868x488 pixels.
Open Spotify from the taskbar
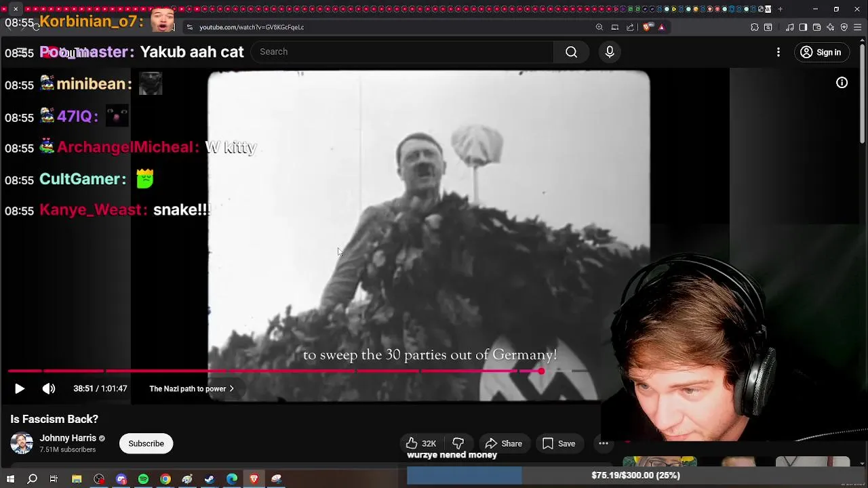(x=143, y=479)
